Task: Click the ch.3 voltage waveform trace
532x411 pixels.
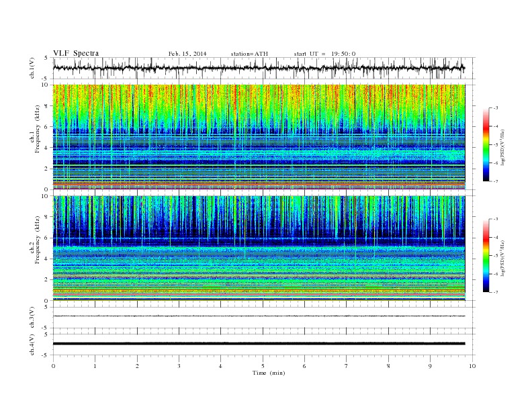Action: pyautogui.click(x=259, y=316)
